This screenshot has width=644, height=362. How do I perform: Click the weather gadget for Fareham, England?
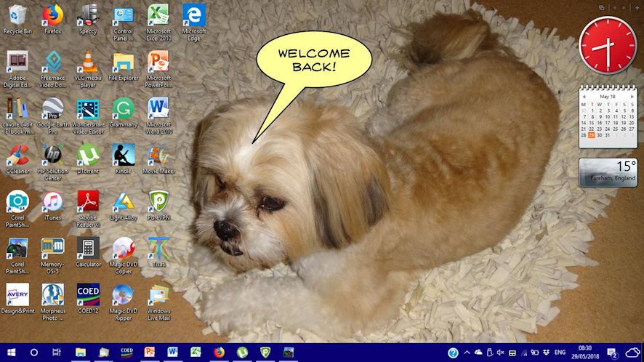[608, 172]
